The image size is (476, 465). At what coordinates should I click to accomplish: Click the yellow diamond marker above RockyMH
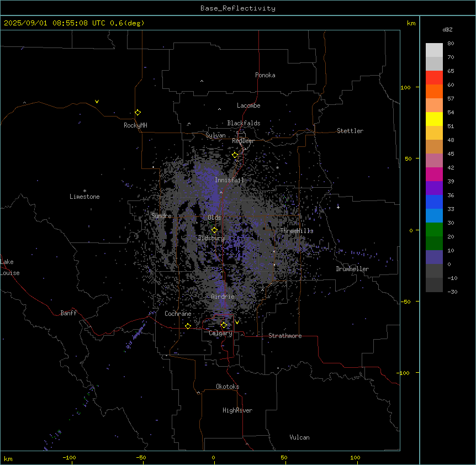(x=138, y=113)
